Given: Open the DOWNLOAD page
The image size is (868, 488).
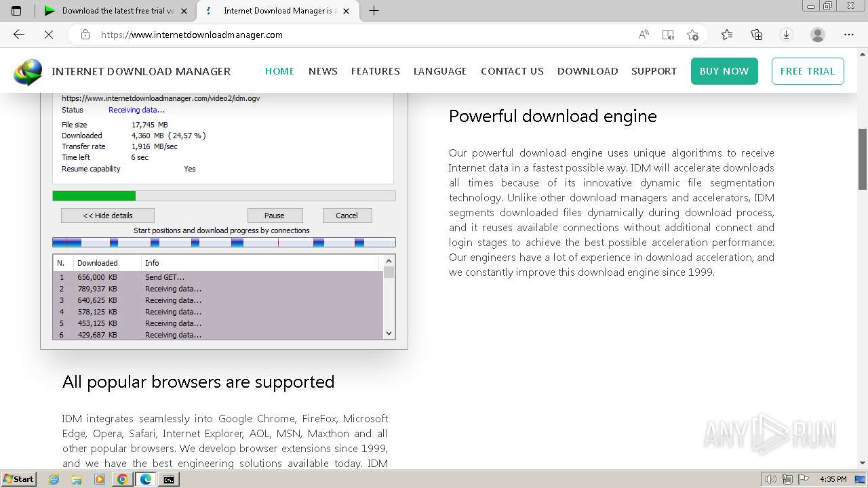Looking at the screenshot, I should point(587,71).
